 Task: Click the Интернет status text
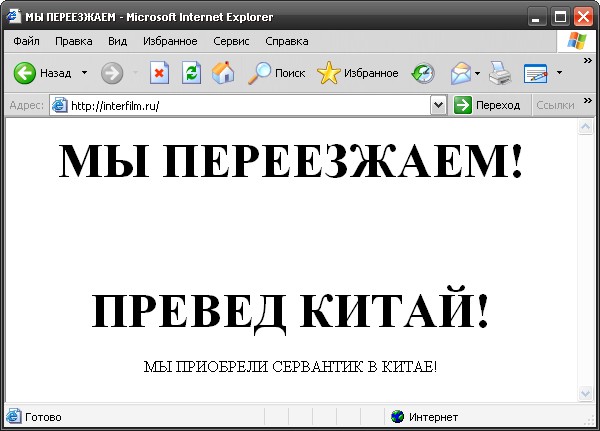click(x=434, y=417)
